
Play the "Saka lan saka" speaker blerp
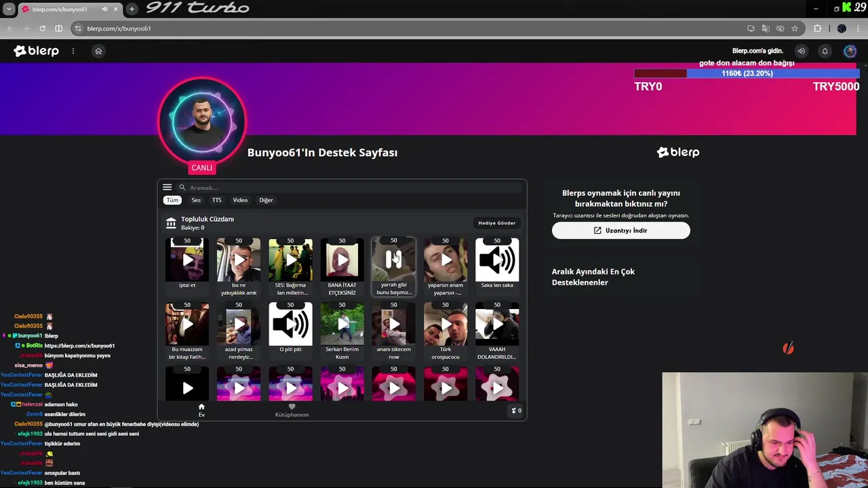click(497, 259)
